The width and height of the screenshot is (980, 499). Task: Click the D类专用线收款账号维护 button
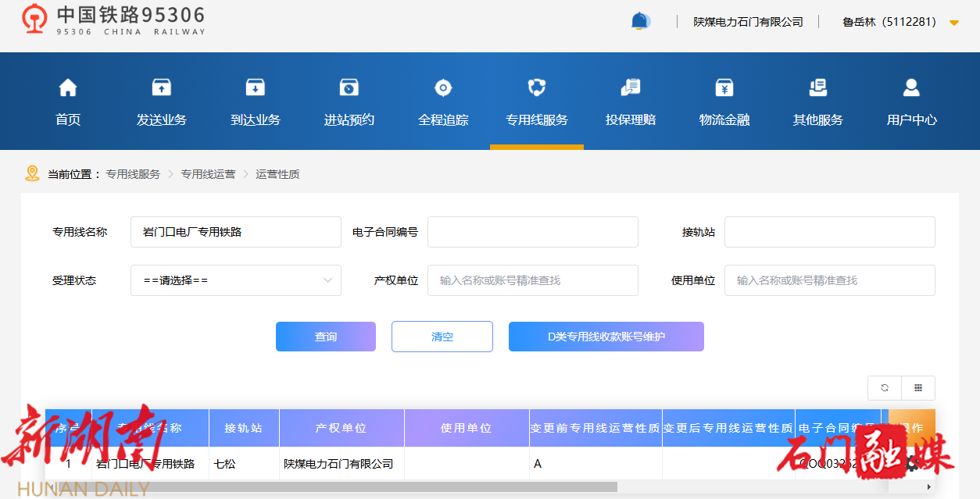[x=606, y=337]
